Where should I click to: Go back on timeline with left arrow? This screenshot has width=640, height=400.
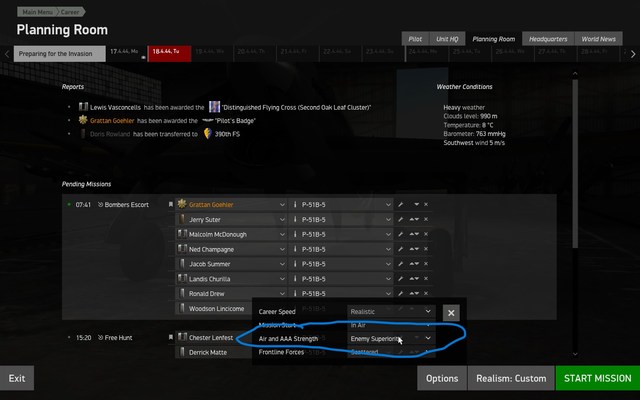tap(7, 54)
